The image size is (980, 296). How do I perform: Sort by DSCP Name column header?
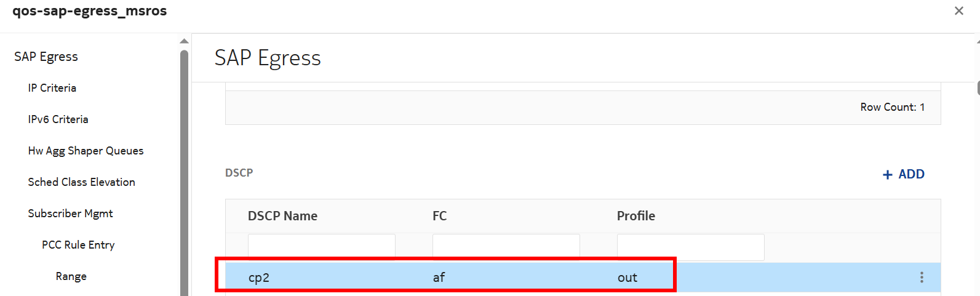coord(282,216)
